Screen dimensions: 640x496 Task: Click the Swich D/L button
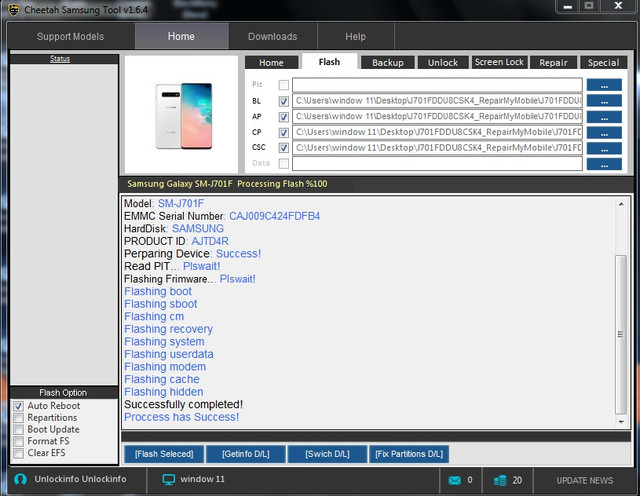coord(327,454)
